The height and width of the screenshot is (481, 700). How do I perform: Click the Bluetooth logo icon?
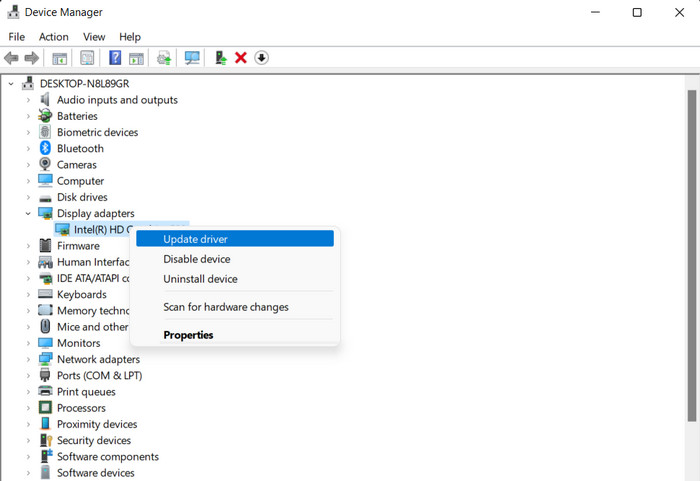tap(45, 148)
